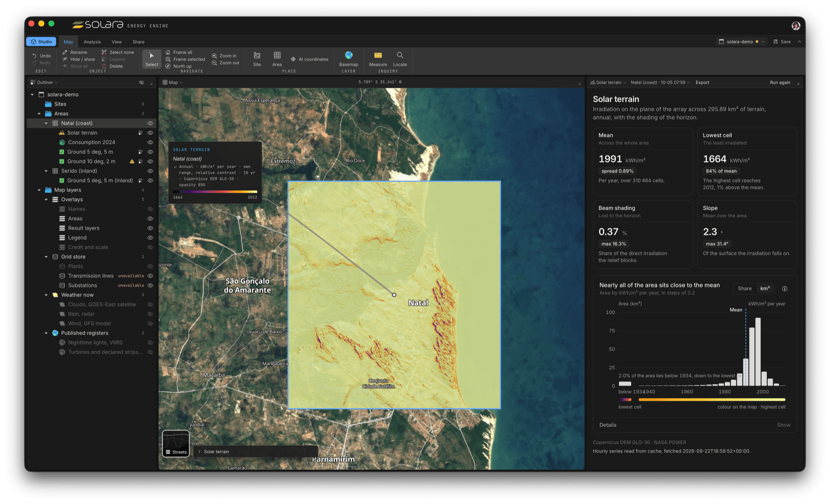Click Export in the results header
830x504 pixels.
702,83
